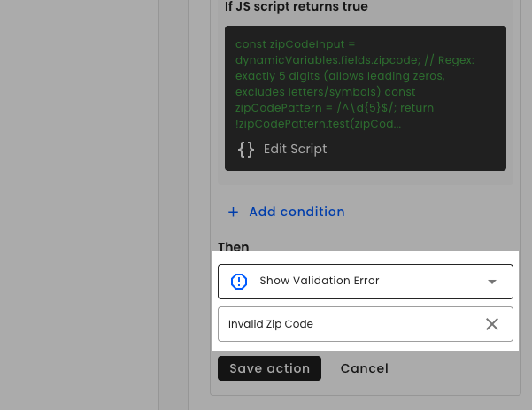Viewport: 532px width, 410px height.
Task: Click the Show Validation Error option text
Action: point(320,281)
